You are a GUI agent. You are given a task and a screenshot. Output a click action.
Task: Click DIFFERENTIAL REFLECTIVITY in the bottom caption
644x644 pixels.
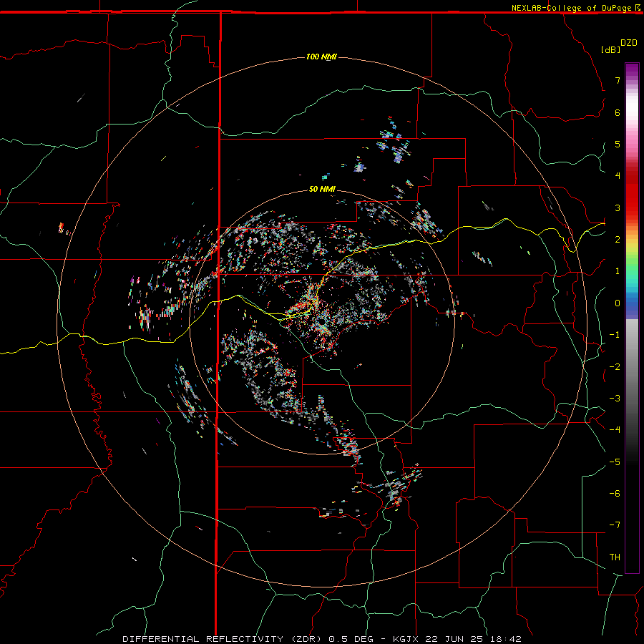pos(203,639)
